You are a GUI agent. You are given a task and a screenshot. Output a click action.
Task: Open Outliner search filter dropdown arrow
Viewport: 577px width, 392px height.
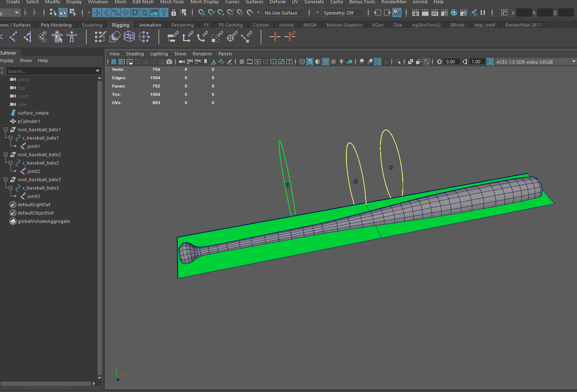point(98,71)
